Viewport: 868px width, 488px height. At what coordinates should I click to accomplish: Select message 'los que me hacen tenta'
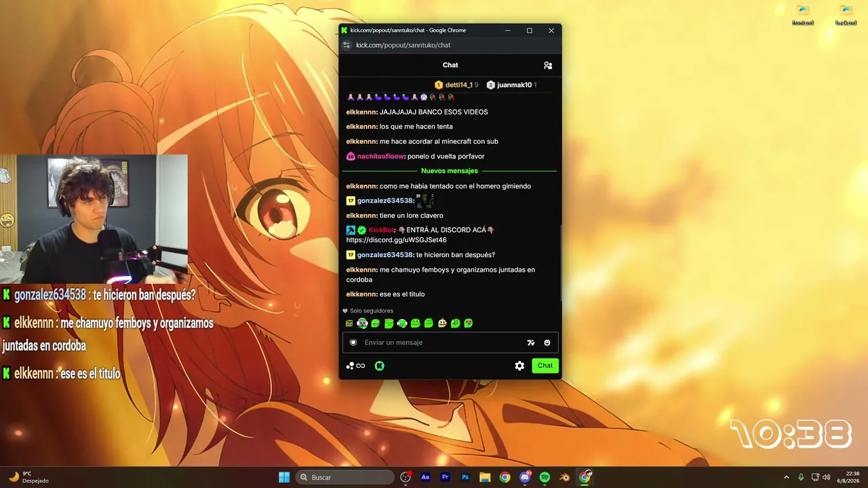(416, 127)
